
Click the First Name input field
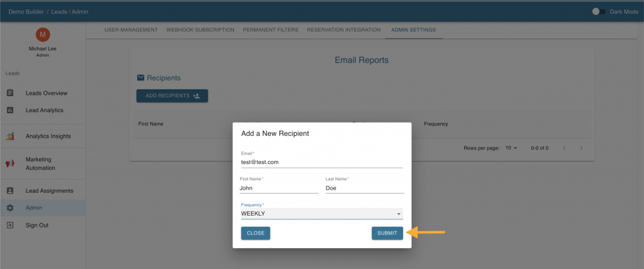[279, 188]
